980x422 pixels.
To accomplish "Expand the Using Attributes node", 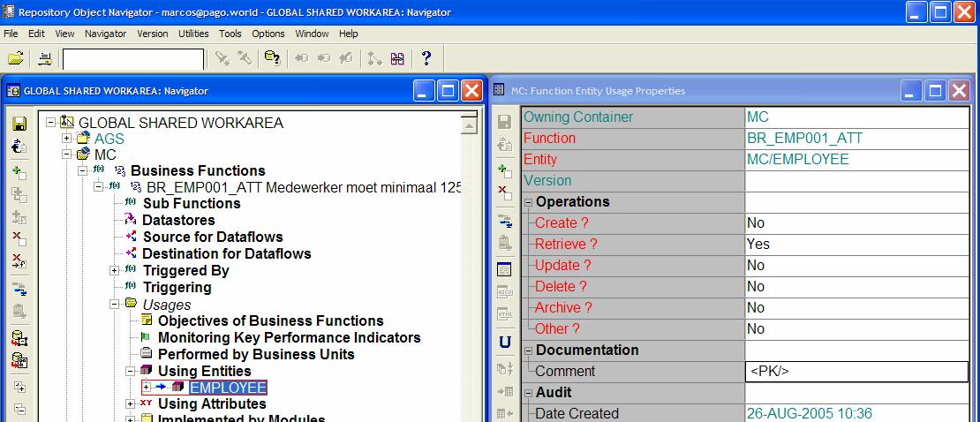I will (x=131, y=404).
